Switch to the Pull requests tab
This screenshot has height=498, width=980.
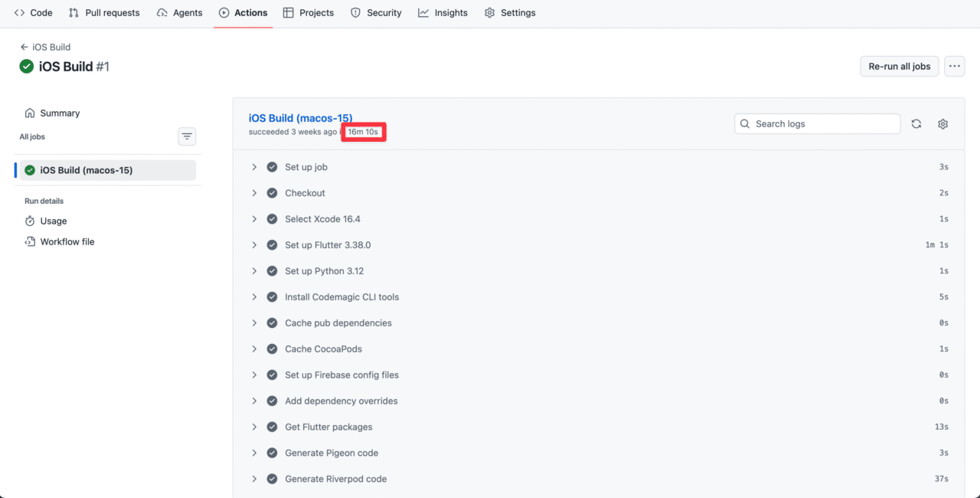click(104, 13)
